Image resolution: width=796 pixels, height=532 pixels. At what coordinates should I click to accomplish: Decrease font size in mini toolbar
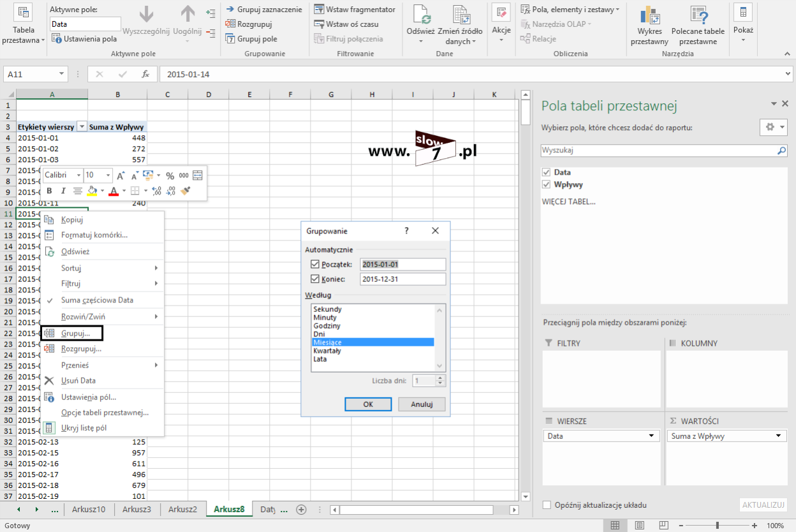point(135,175)
